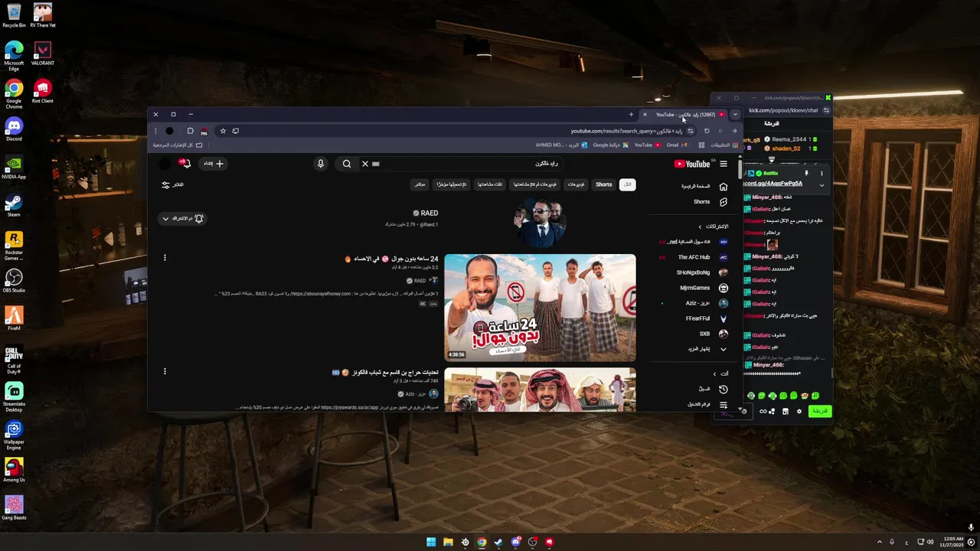This screenshot has height=551, width=980.
Task: Open Call of Duty desktop shortcut
Action: 14,360
